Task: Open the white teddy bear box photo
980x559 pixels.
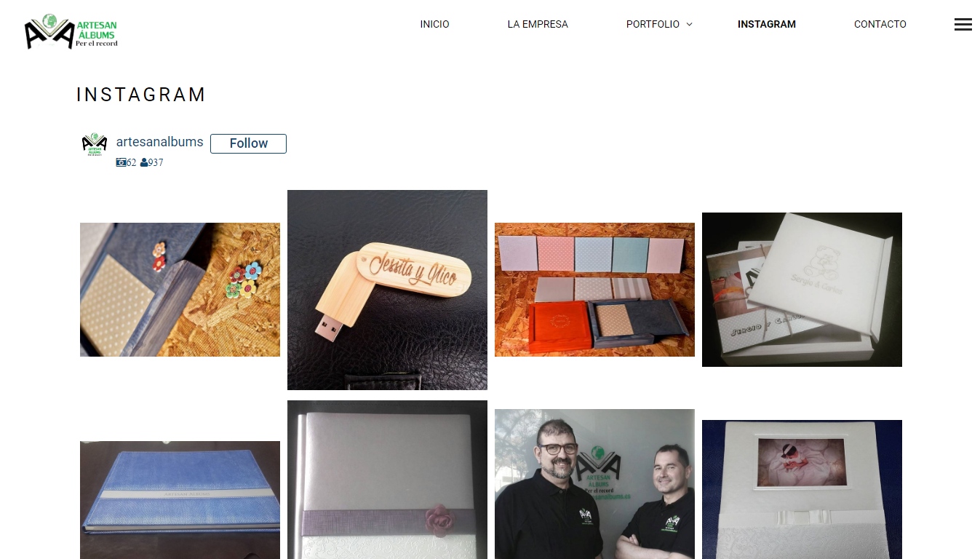Action: click(802, 290)
